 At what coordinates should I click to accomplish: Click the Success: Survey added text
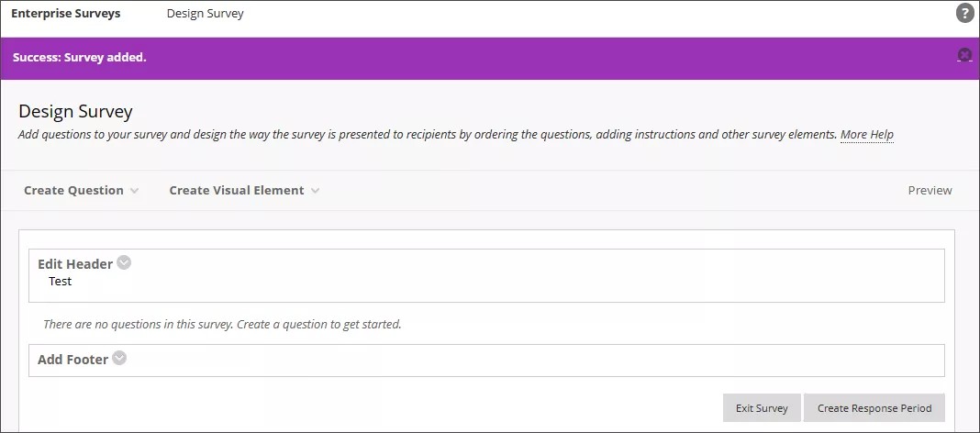[80, 57]
